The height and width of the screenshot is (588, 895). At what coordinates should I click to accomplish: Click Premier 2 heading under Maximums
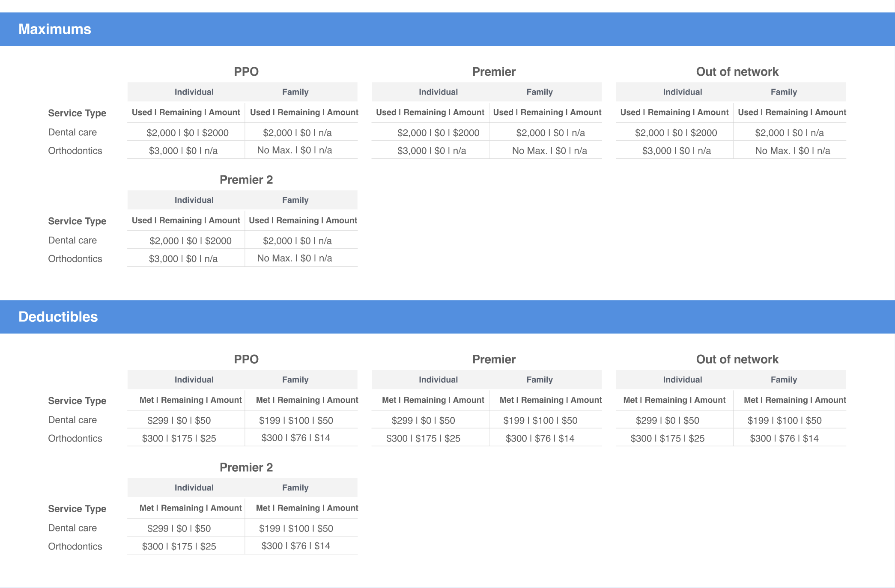point(246,180)
